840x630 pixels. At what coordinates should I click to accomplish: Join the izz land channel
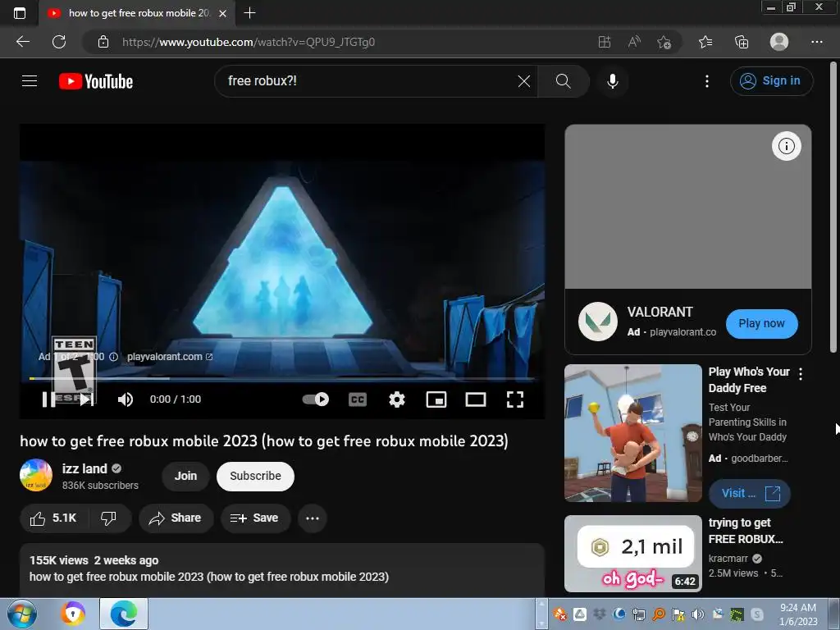click(185, 476)
